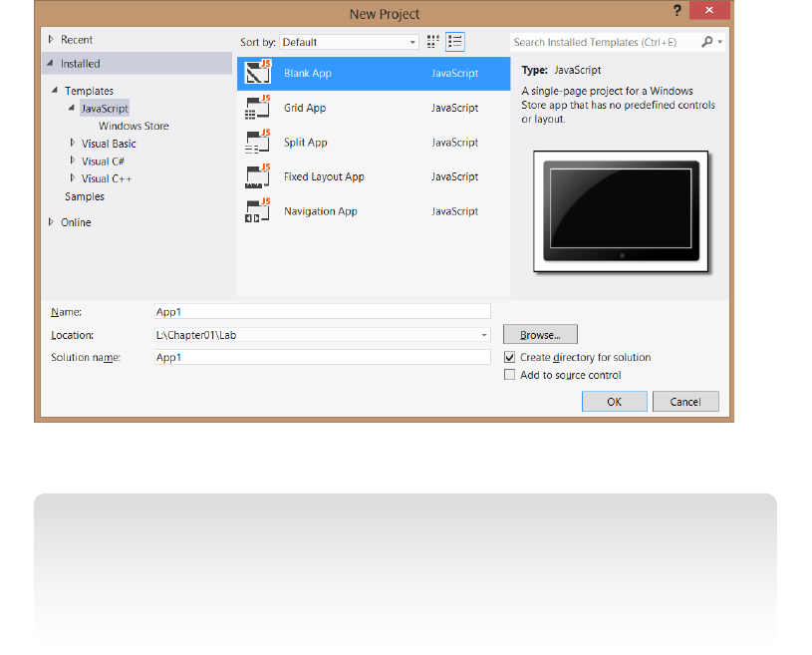Click the Solution name input field
Image resolution: width=812 pixels, height=655 pixels.
pyautogui.click(x=323, y=357)
